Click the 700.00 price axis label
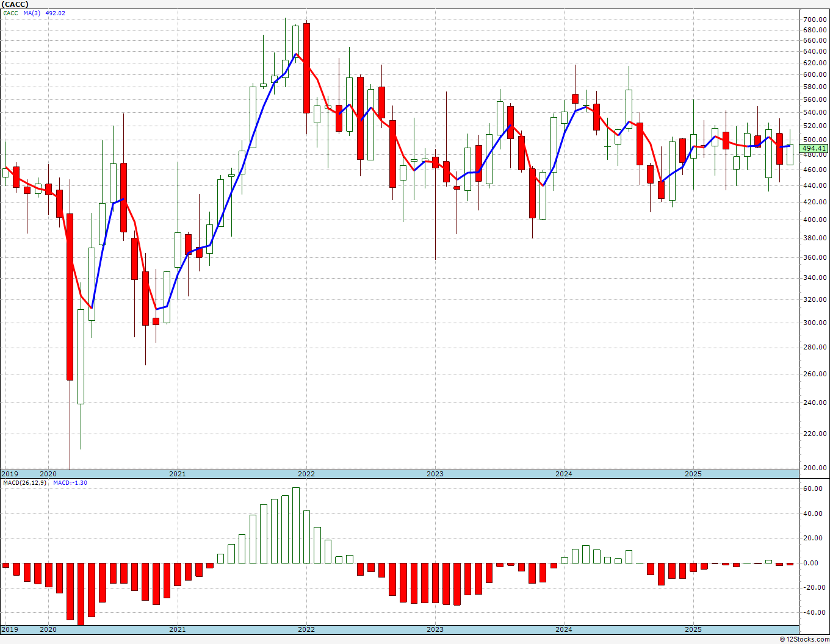The height and width of the screenshot is (644, 830). coord(815,20)
